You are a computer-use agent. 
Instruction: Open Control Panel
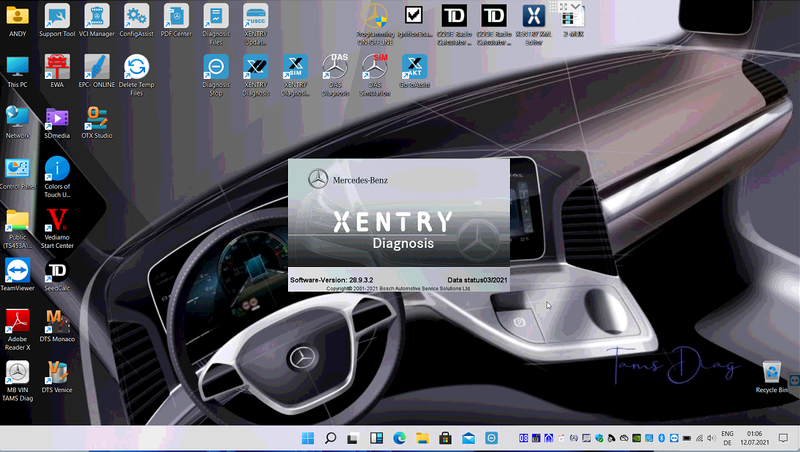tap(17, 173)
